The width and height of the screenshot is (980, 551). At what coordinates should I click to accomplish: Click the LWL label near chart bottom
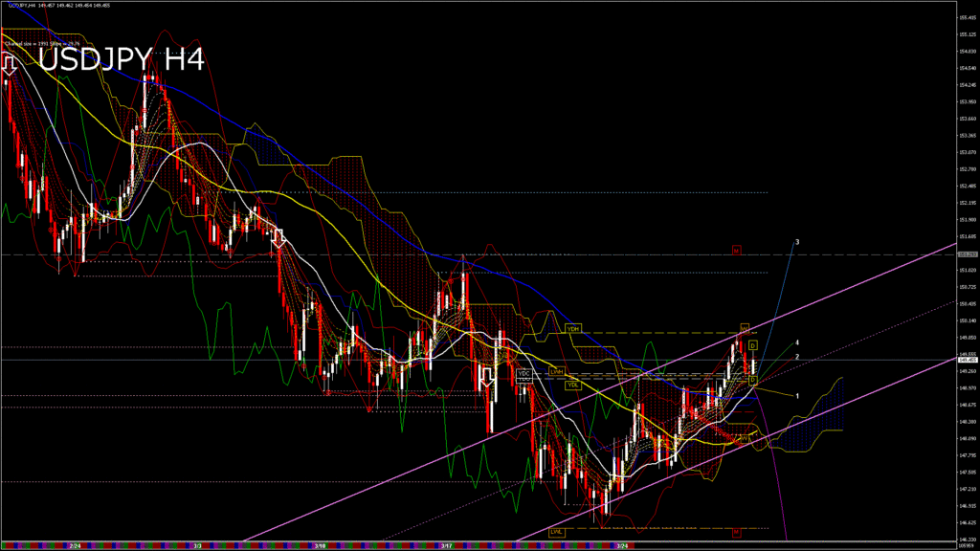(x=556, y=531)
